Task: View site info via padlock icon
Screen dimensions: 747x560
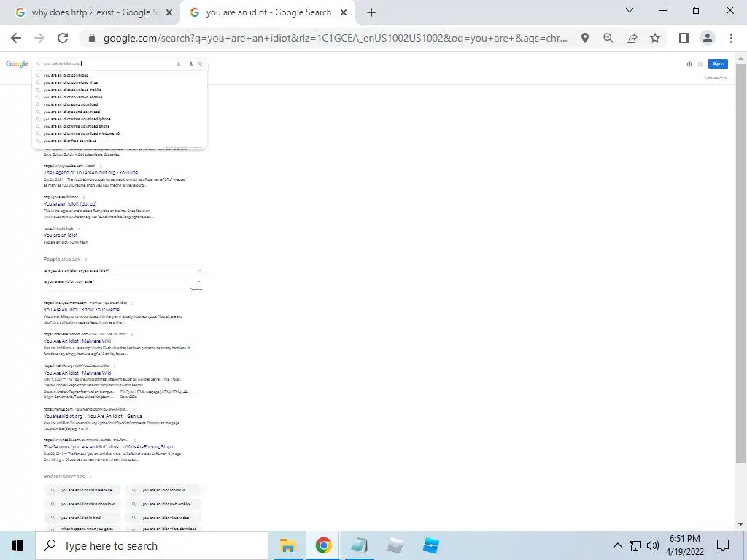Action: [92, 38]
